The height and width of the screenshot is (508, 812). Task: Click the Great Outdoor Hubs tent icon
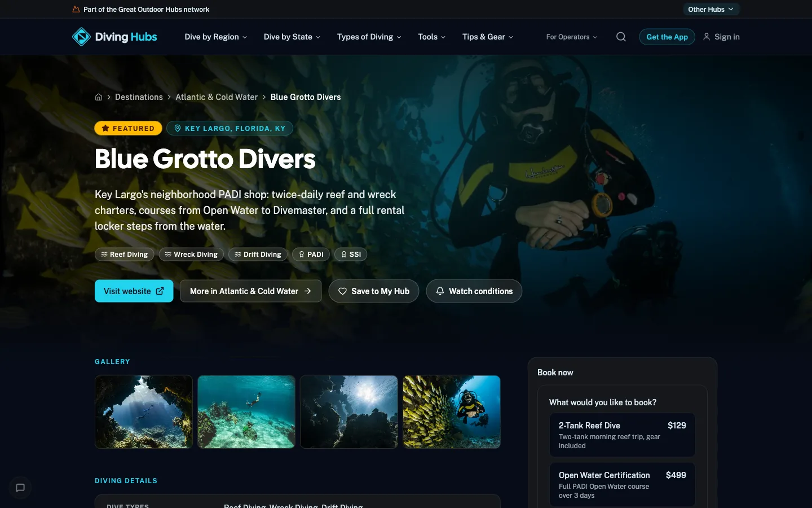(x=76, y=9)
